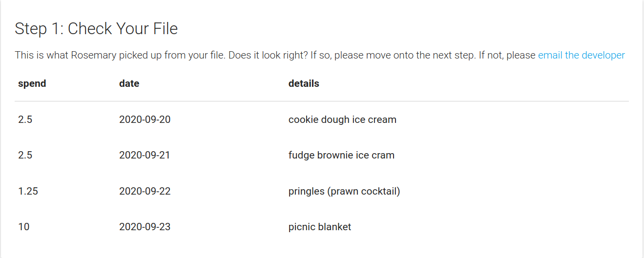Click the 2.5 spend for cookie dough row
Screen dimensions: 644x258
pyautogui.click(x=25, y=119)
